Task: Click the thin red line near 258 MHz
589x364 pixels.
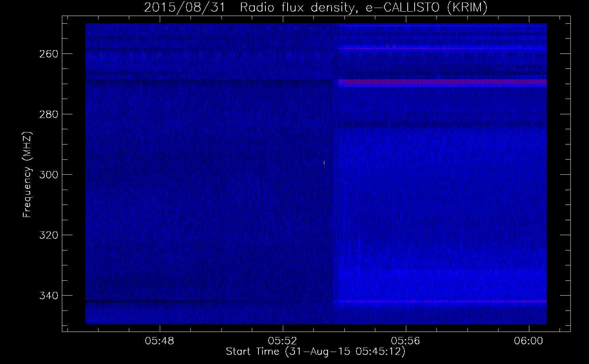Action: pos(442,48)
